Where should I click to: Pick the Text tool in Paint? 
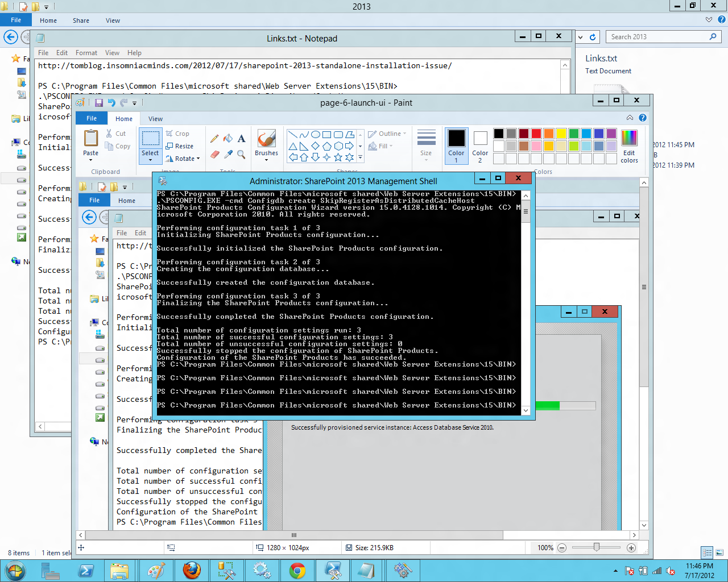(241, 138)
